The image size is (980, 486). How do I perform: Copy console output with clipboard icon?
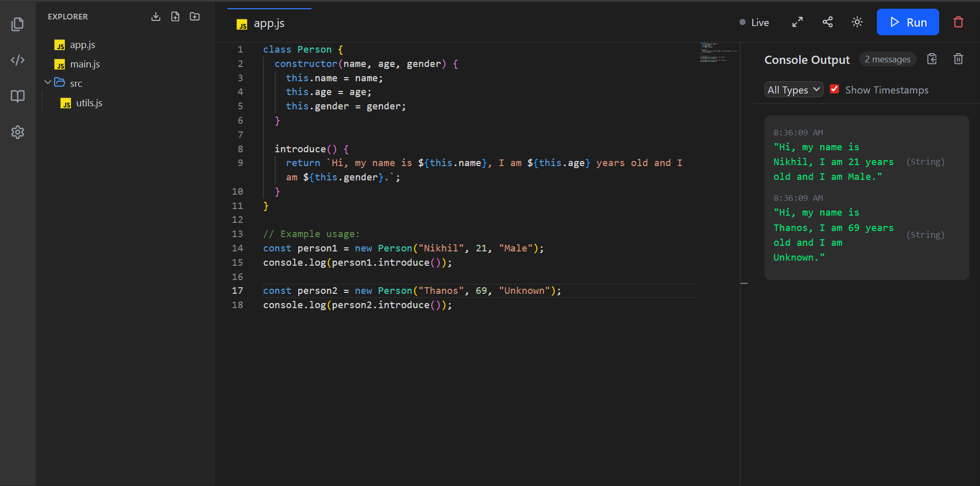(x=931, y=59)
